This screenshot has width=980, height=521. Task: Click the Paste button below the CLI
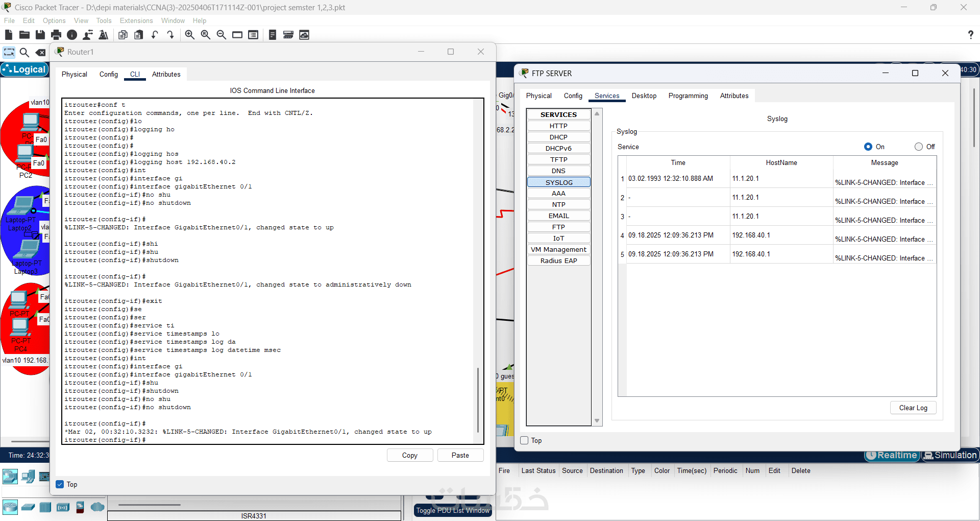tap(460, 455)
